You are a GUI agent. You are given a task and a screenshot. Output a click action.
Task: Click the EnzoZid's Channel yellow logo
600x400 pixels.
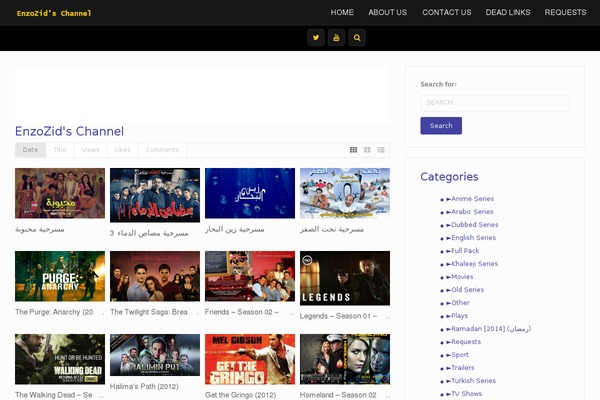[x=54, y=13]
